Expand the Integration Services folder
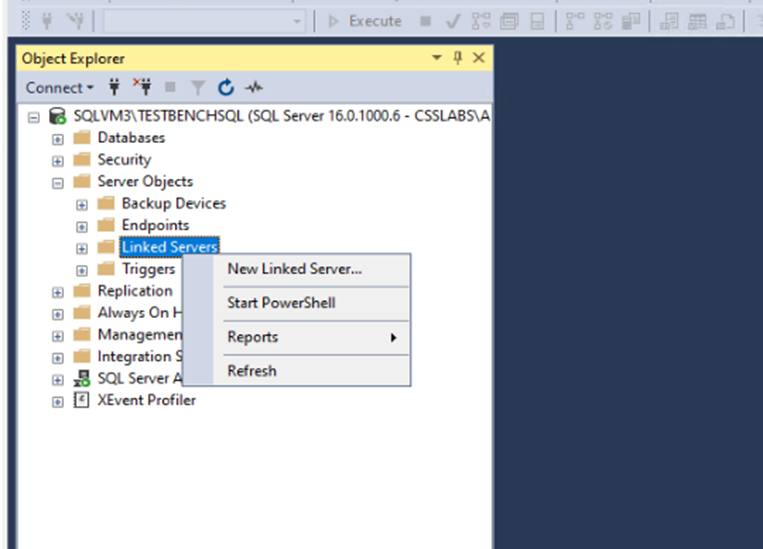This screenshot has height=549, width=763. [57, 358]
